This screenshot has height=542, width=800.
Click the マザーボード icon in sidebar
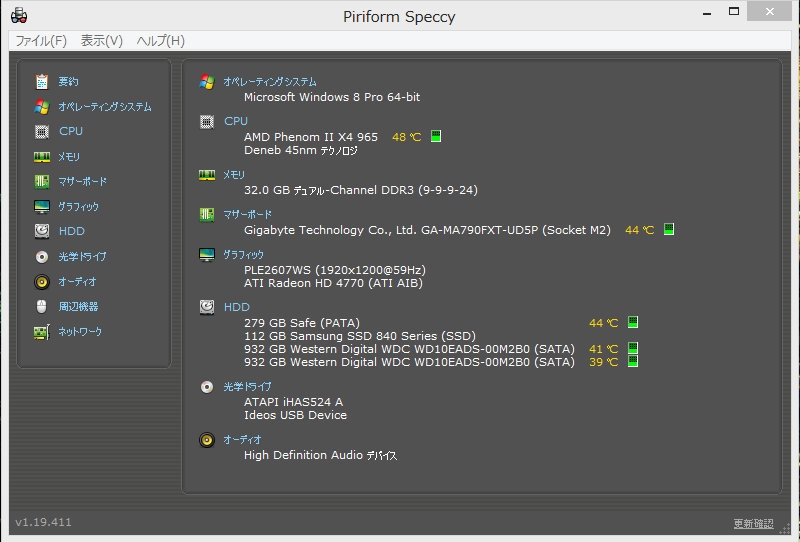(x=42, y=181)
